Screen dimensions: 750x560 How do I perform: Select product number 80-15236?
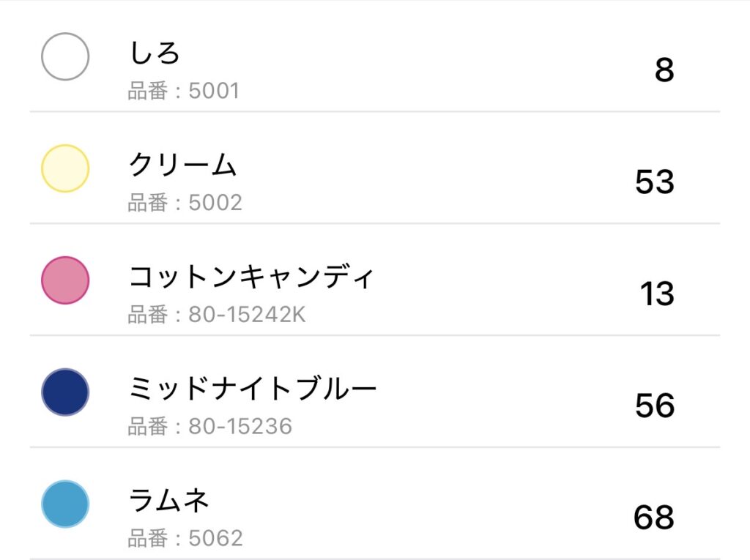click(210, 426)
